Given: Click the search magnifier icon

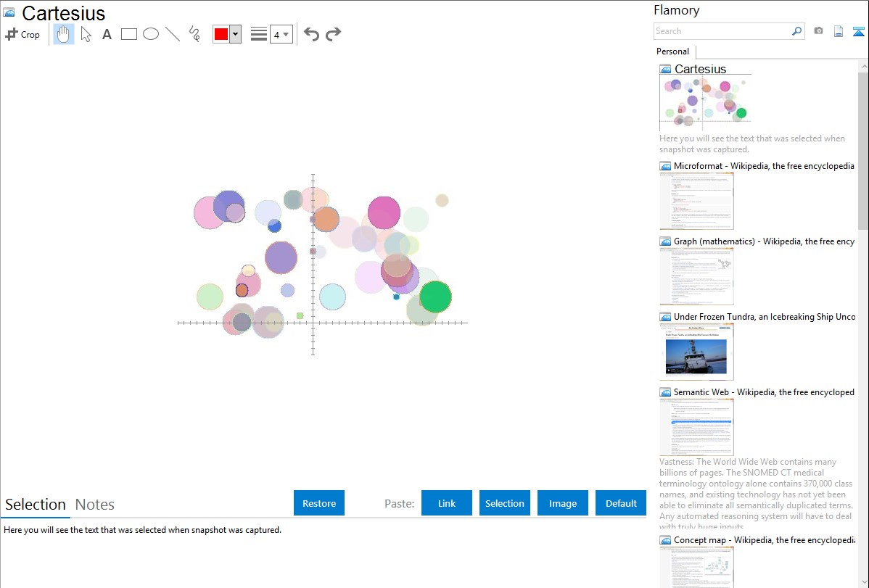Looking at the screenshot, I should (797, 31).
